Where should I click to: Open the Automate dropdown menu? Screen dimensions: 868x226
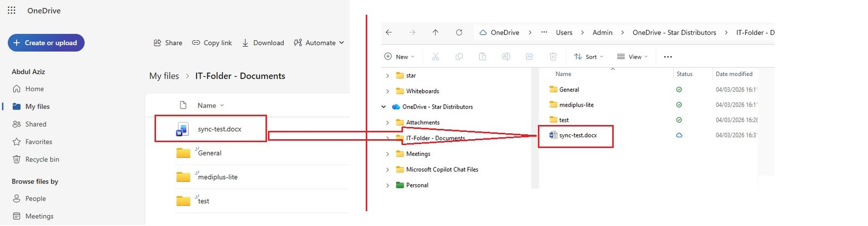tap(319, 43)
